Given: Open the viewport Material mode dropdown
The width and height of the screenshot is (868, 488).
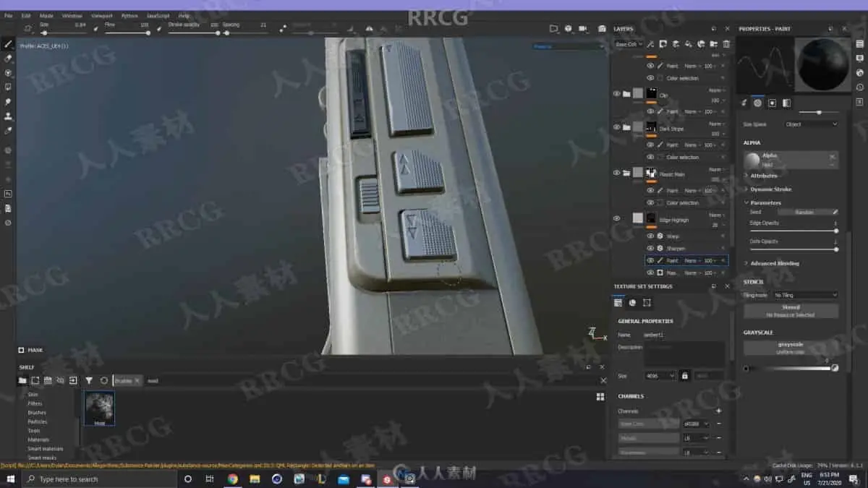Looking at the screenshot, I should (x=568, y=46).
